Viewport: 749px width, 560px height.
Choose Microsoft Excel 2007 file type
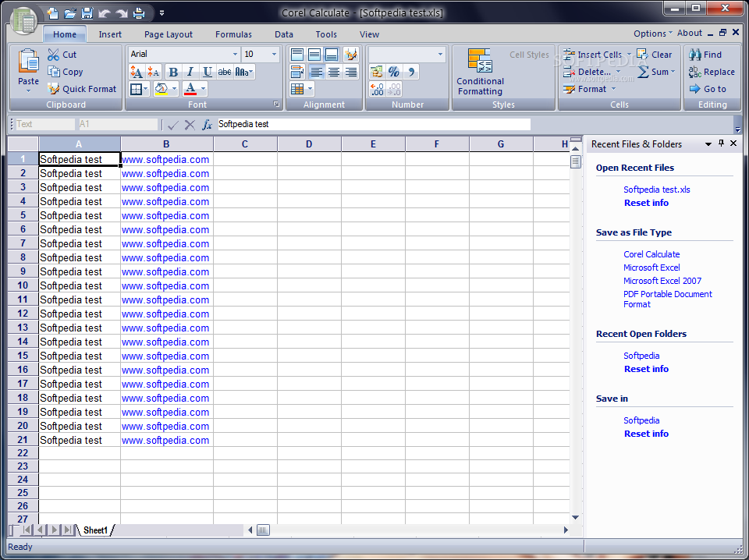(662, 281)
